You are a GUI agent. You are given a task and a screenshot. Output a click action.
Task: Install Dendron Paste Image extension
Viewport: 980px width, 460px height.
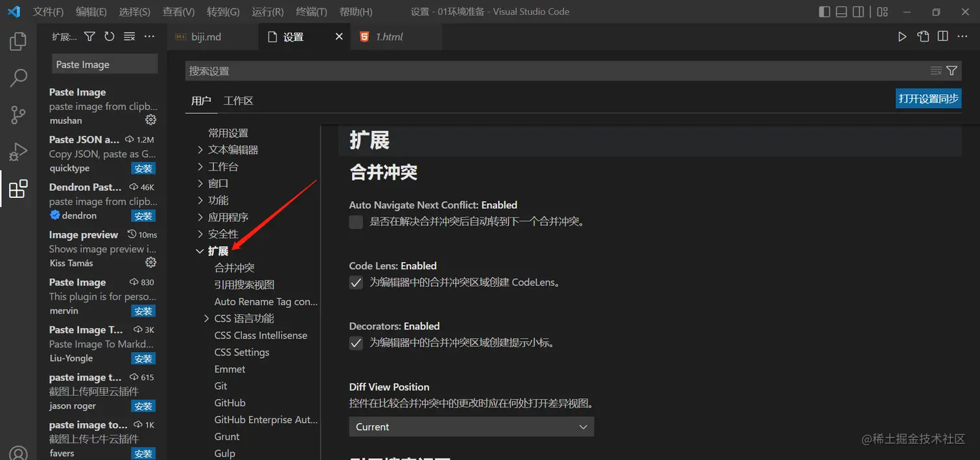144,216
